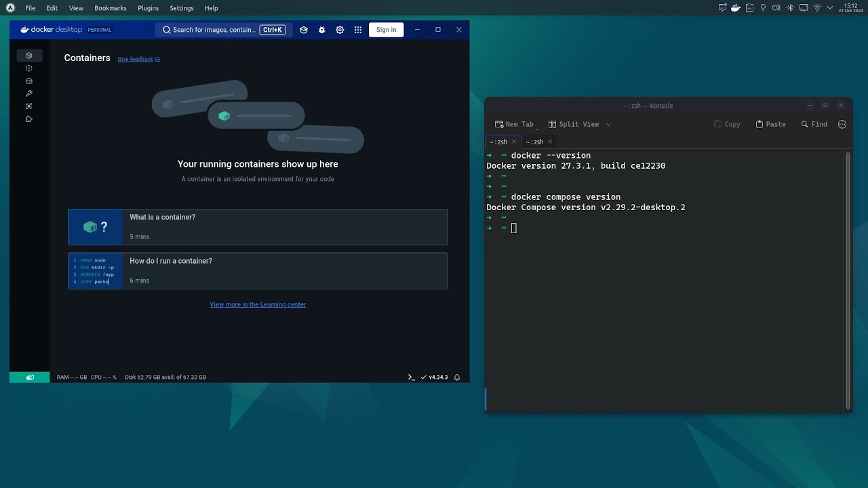The width and height of the screenshot is (868, 488).
Task: Click the Copy button in Konsole toolbar
Action: pyautogui.click(x=727, y=125)
